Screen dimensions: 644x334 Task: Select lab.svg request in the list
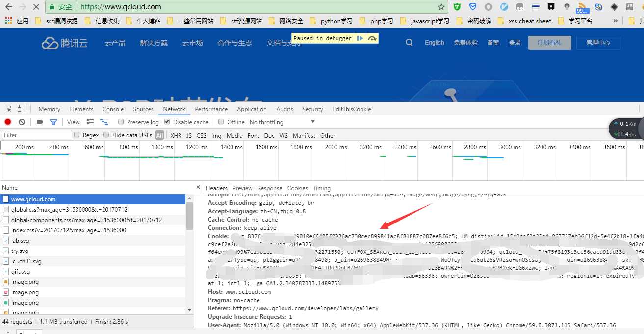(x=93, y=241)
